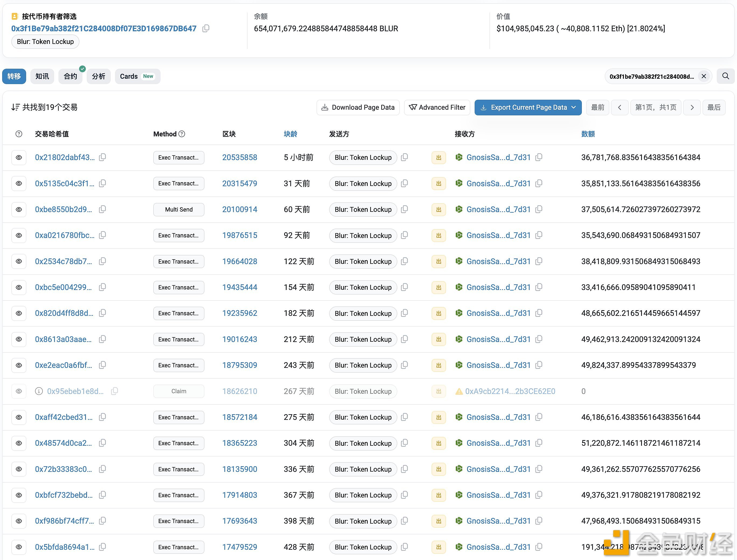The height and width of the screenshot is (560, 737).
Task: Click the warning icon by 0xA9cb2214...2b3CE62E0
Action: [459, 391]
